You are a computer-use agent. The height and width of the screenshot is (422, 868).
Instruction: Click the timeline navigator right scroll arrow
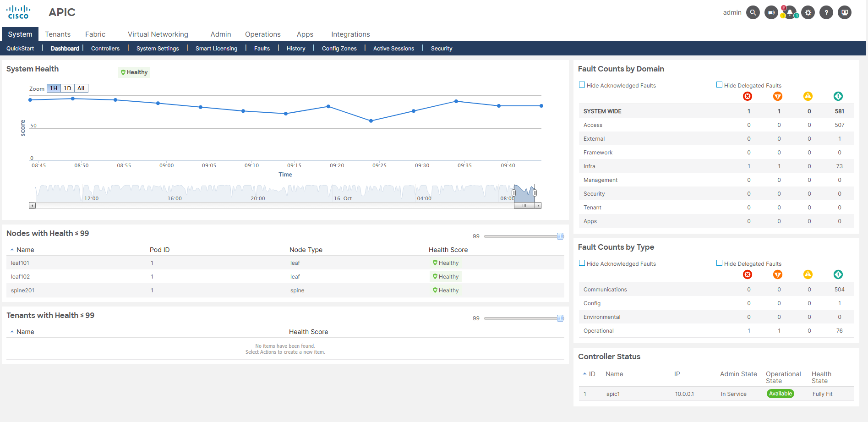539,206
